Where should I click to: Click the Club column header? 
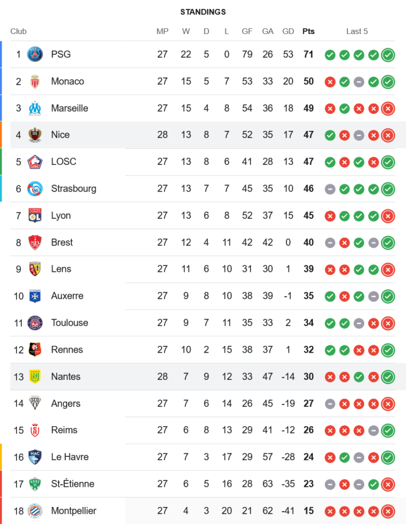point(19,31)
